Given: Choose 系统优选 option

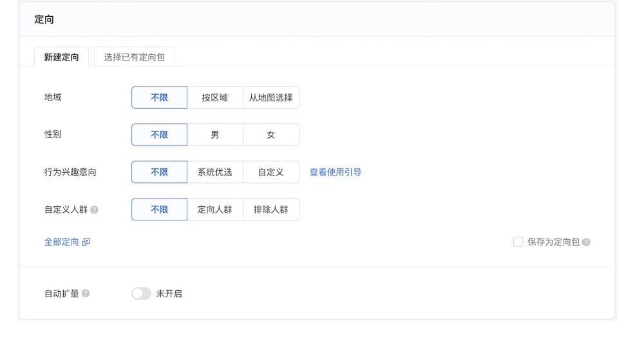Looking at the screenshot, I should pos(215,172).
